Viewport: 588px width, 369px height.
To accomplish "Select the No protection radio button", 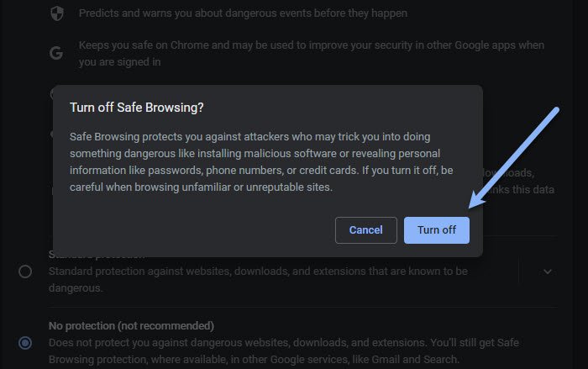I will pos(25,343).
